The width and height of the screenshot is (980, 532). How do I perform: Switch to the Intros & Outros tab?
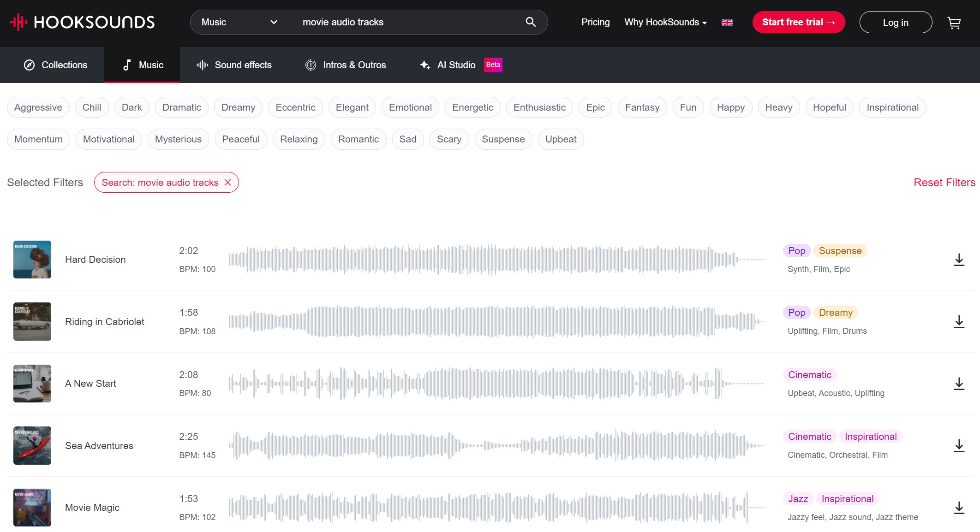(345, 65)
